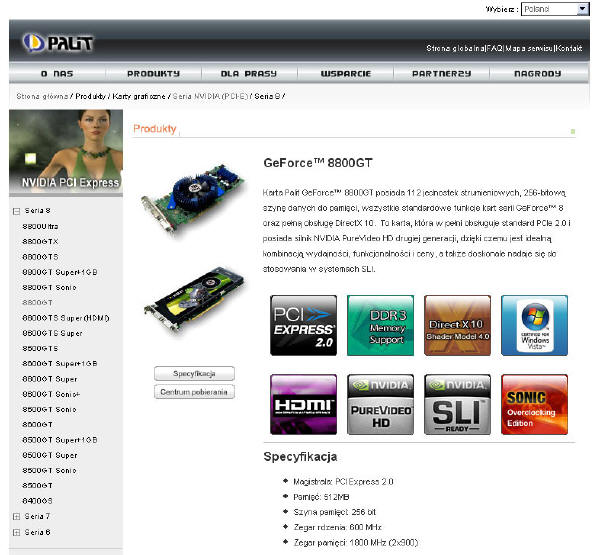This screenshot has height=555, width=600.
Task: Click the Sonic Overclocking Edition badge
Action: tap(534, 404)
